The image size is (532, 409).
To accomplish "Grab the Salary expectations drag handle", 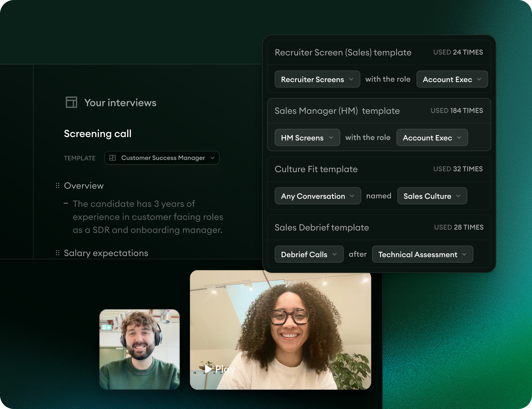I will [57, 253].
